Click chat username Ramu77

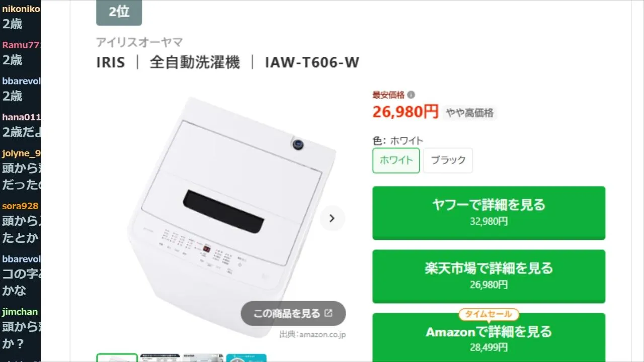point(21,45)
